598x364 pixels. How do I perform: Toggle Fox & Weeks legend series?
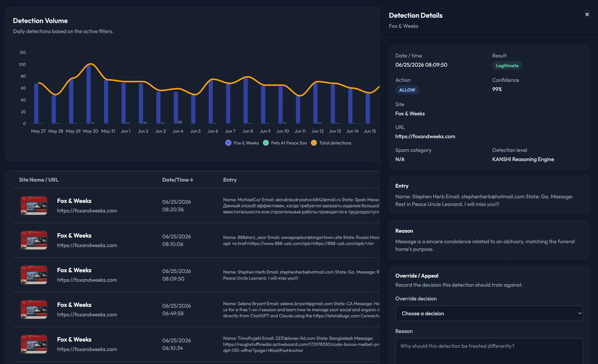242,143
